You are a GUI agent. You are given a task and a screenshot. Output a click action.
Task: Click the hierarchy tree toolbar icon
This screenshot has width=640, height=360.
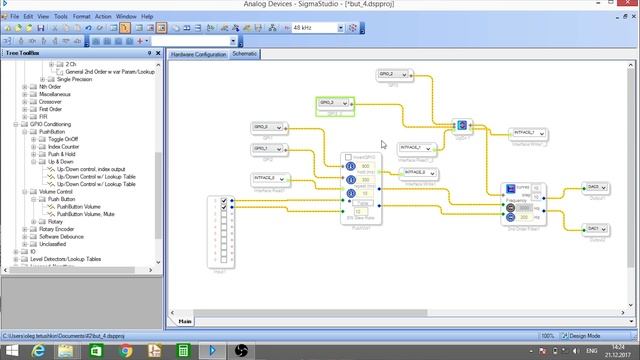(273, 28)
